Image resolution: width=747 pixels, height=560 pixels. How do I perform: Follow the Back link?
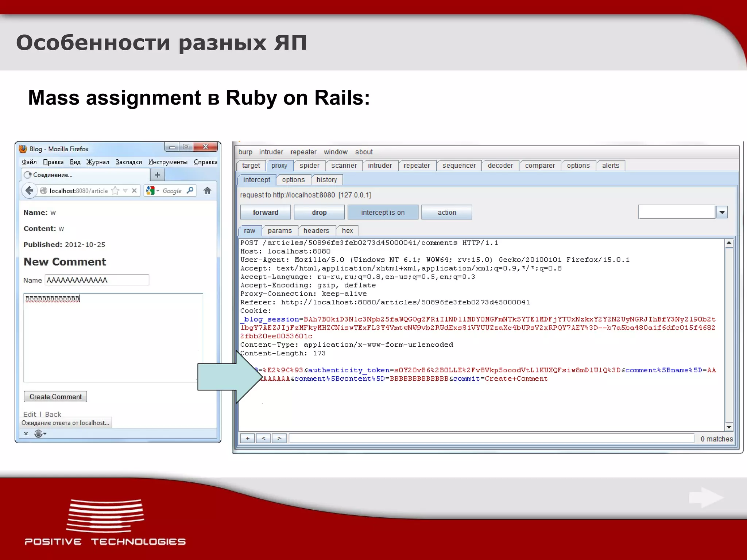pos(53,414)
